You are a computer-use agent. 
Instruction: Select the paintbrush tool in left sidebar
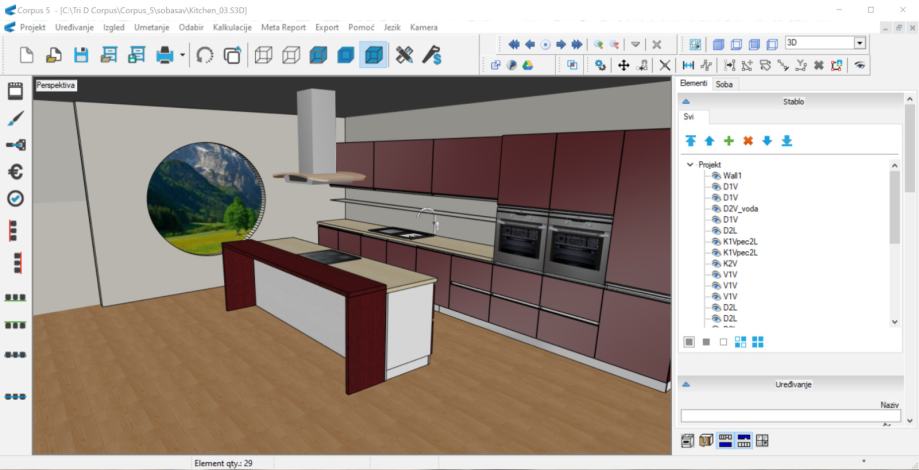[x=15, y=118]
